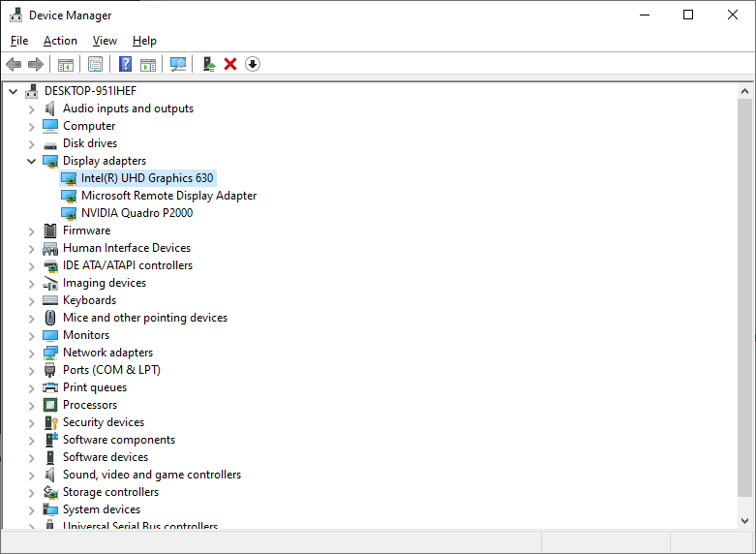Expand the Network adapters category

31,353
